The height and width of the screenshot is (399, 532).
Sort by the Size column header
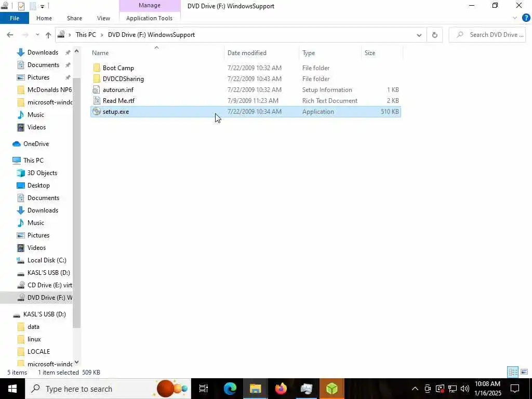tap(370, 53)
